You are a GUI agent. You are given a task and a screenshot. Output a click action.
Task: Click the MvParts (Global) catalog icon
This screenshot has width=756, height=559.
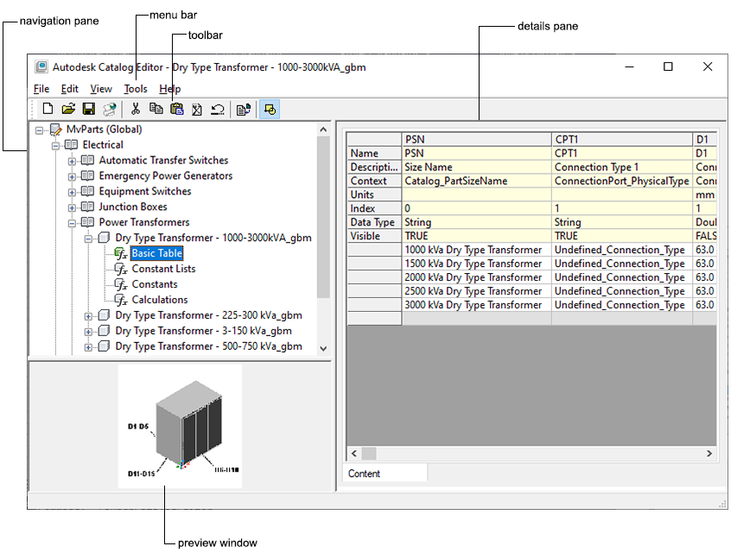pos(56,130)
